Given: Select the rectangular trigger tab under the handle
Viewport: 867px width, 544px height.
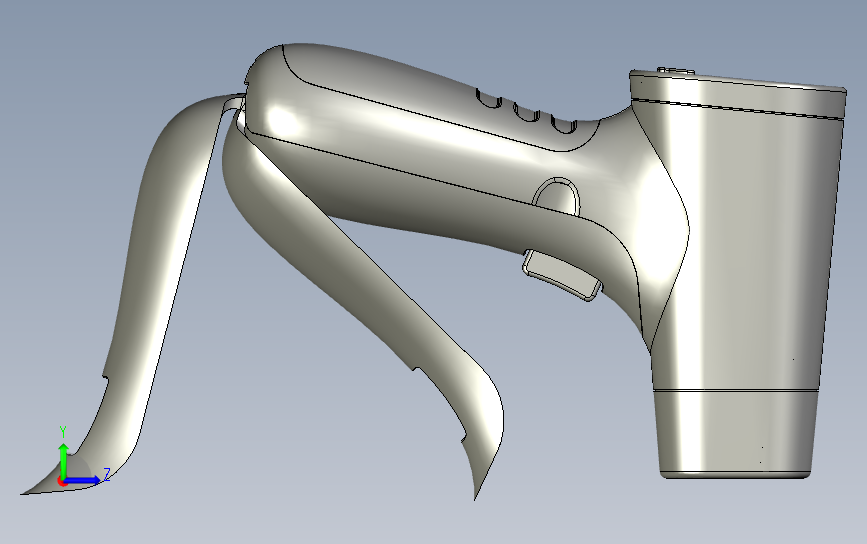Looking at the screenshot, I should (x=562, y=275).
